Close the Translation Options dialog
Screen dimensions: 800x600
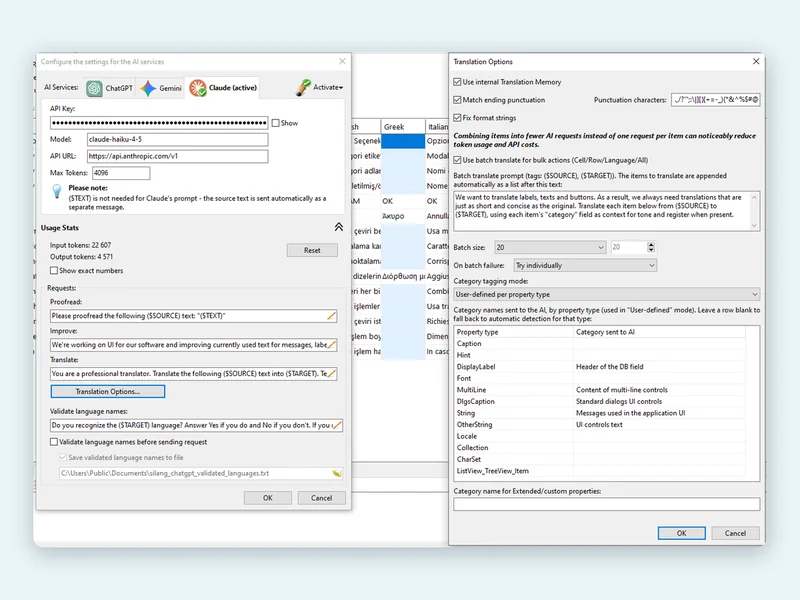(756, 61)
